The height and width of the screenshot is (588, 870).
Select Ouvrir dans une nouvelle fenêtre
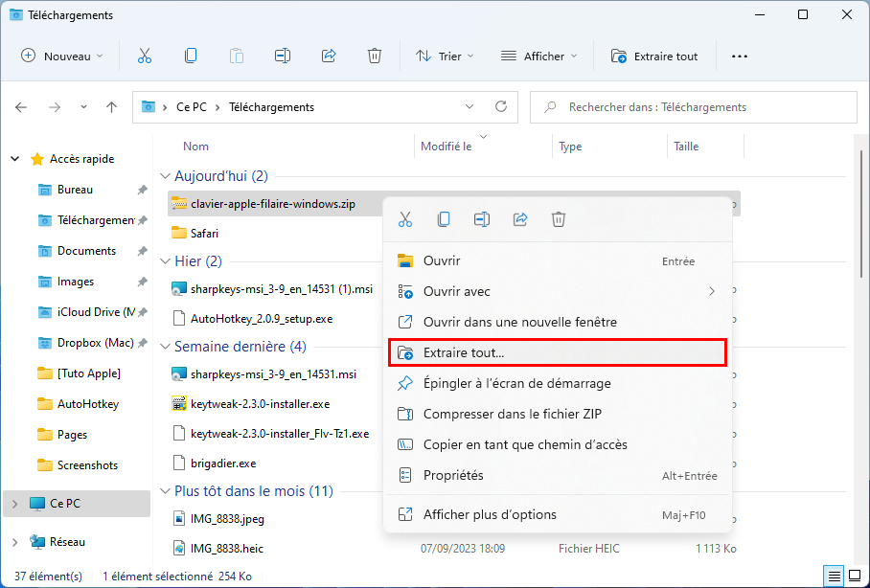tap(558, 322)
